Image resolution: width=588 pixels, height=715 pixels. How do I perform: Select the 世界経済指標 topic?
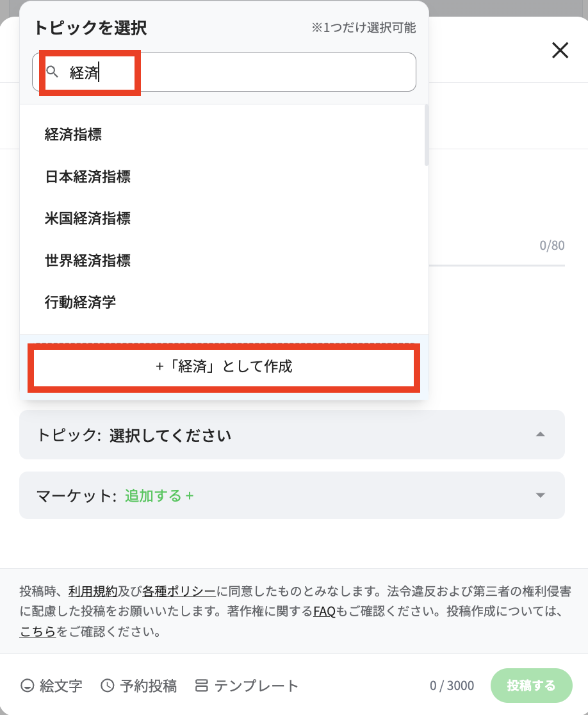click(x=86, y=261)
